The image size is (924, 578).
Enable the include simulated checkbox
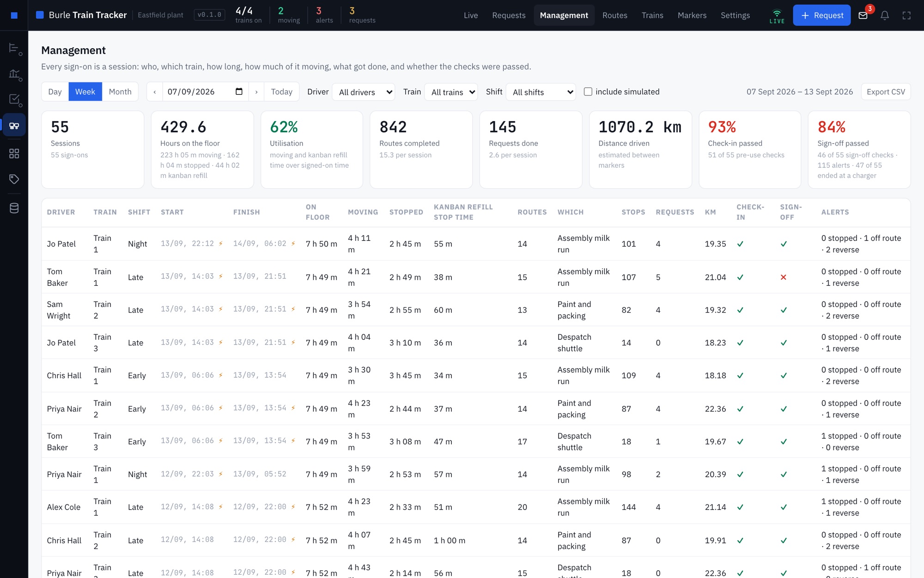tap(588, 92)
